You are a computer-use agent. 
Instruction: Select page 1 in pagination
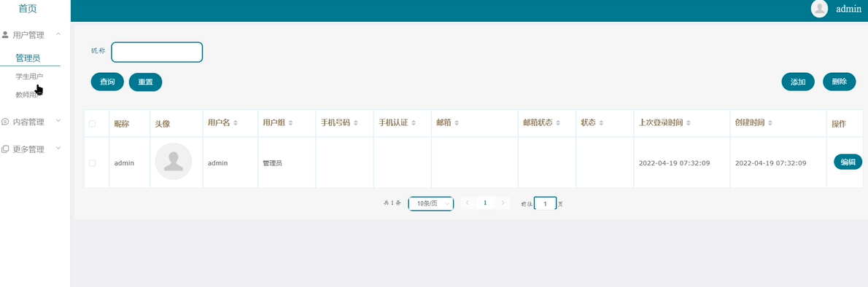485,203
